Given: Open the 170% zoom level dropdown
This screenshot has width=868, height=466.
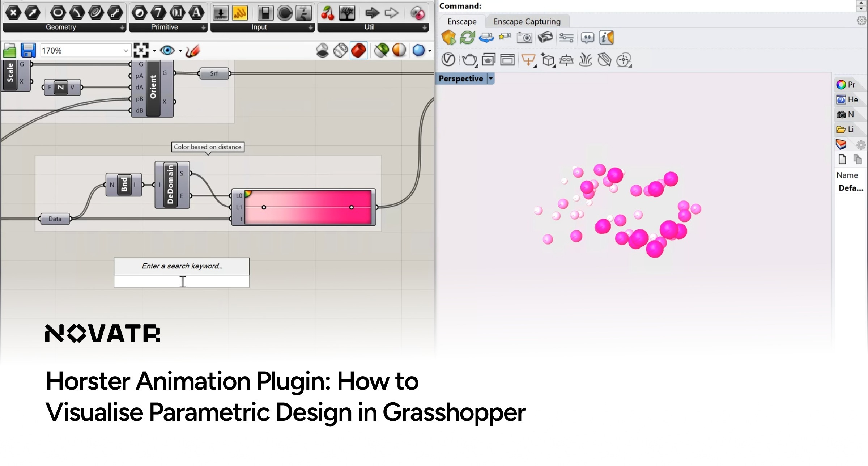Looking at the screenshot, I should coord(125,50).
